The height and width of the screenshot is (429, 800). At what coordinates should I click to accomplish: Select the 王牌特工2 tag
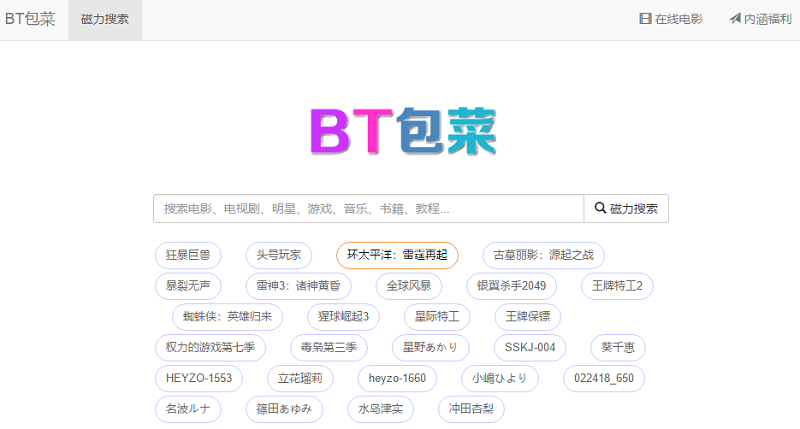(617, 286)
